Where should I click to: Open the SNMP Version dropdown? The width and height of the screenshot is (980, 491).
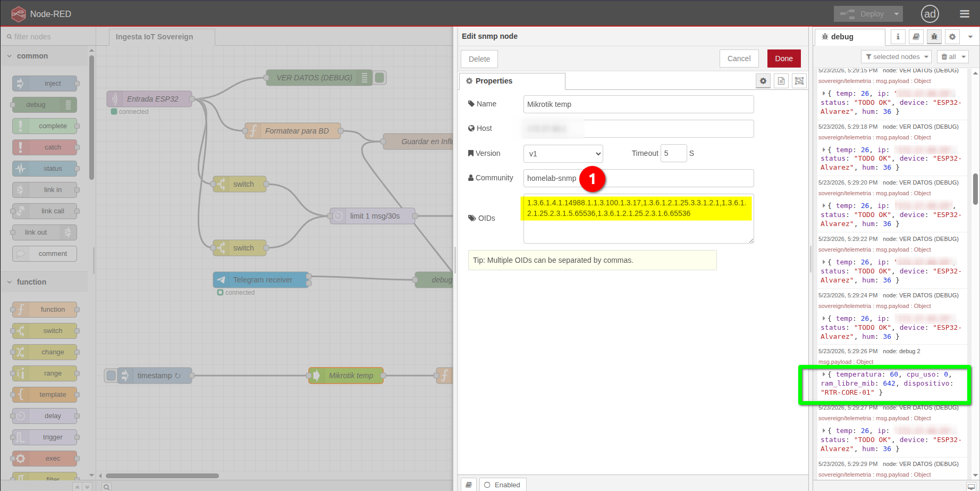563,154
